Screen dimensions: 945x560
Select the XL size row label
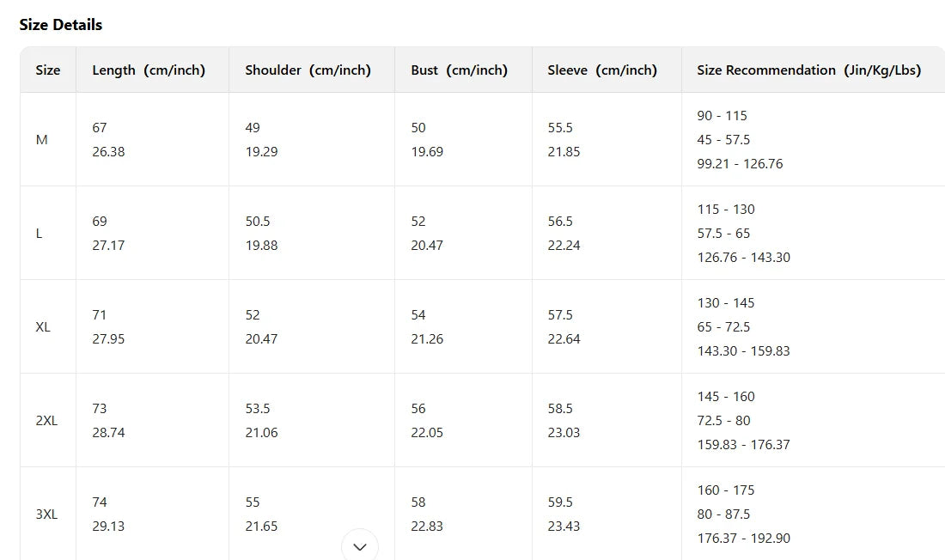pos(43,327)
